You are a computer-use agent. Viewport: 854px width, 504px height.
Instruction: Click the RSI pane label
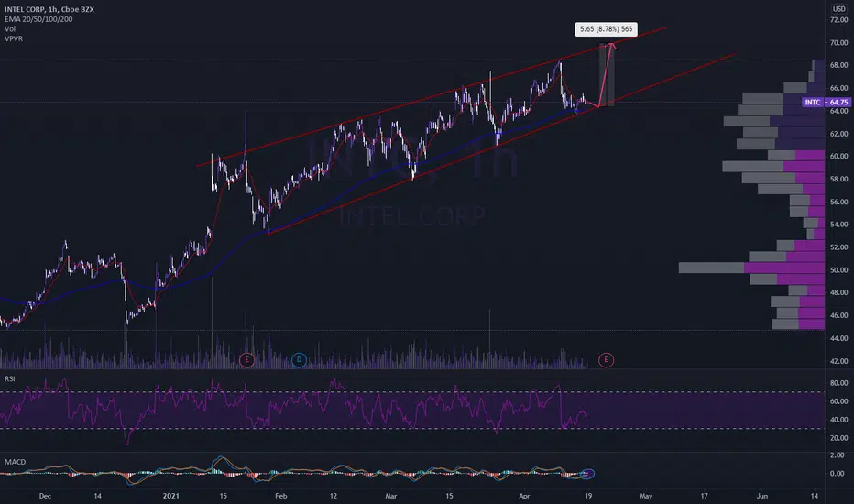[x=10, y=378]
